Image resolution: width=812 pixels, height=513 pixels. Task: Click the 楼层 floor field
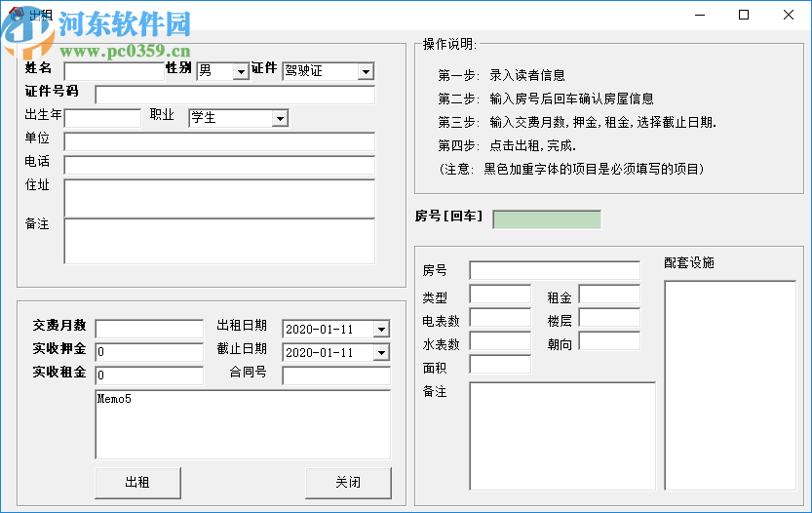pyautogui.click(x=609, y=317)
